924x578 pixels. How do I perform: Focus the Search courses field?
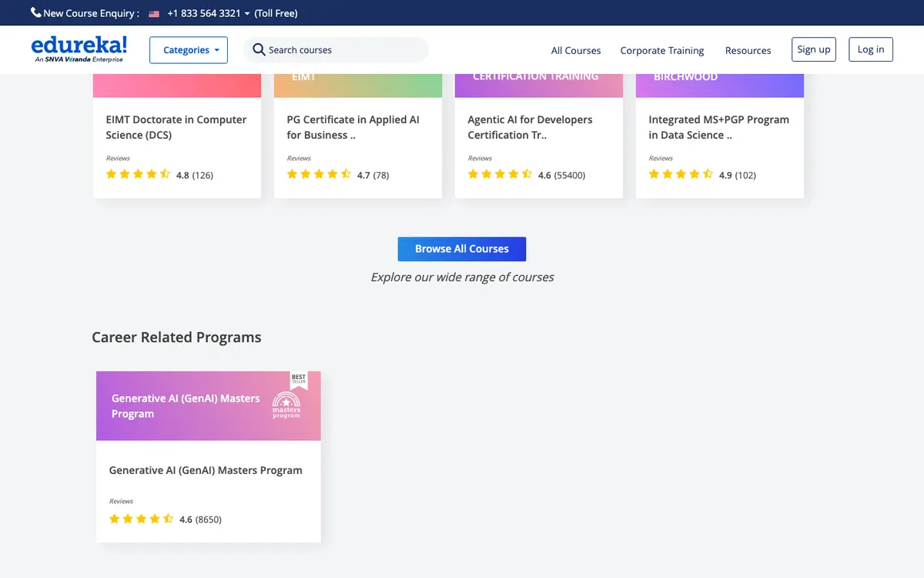pyautogui.click(x=336, y=50)
